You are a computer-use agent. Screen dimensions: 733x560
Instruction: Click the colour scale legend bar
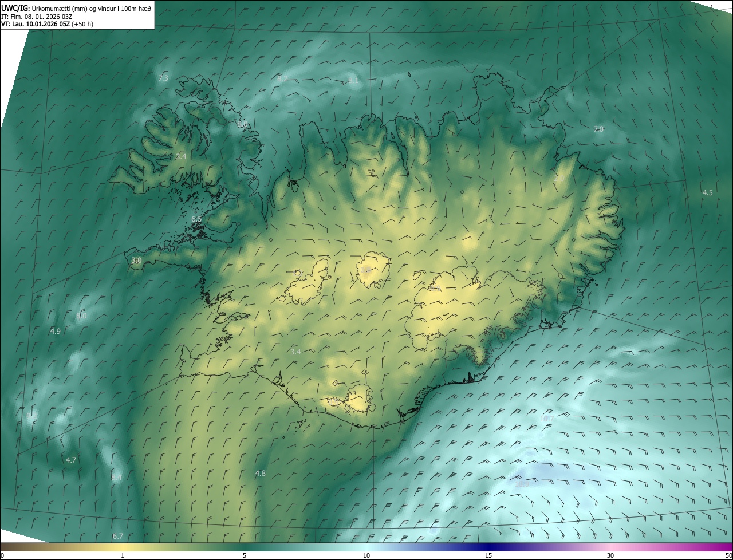(366, 547)
